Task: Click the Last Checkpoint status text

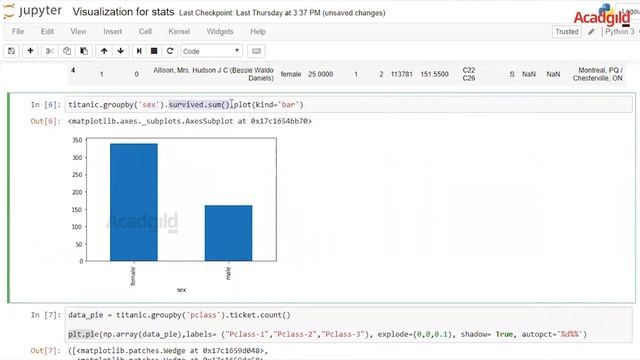Action: click(x=282, y=13)
